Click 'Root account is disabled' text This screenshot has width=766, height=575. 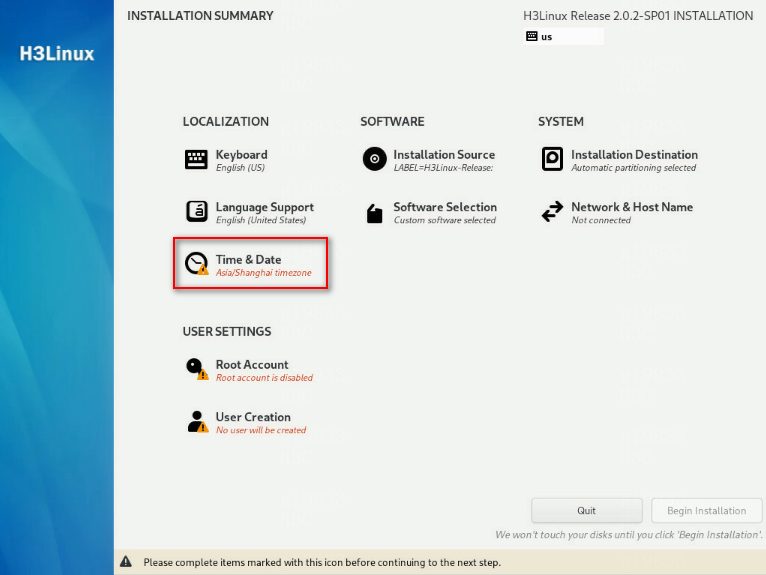264,378
